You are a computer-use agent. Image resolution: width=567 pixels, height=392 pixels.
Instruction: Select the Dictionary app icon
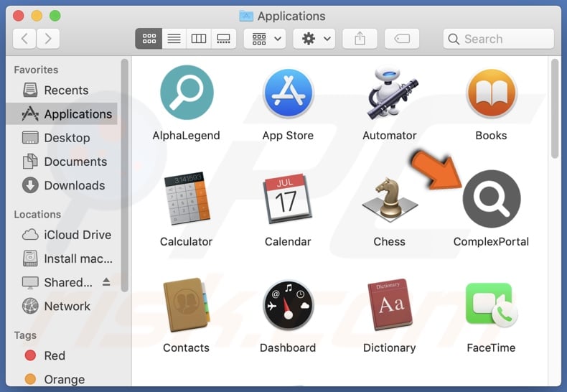[x=390, y=304]
